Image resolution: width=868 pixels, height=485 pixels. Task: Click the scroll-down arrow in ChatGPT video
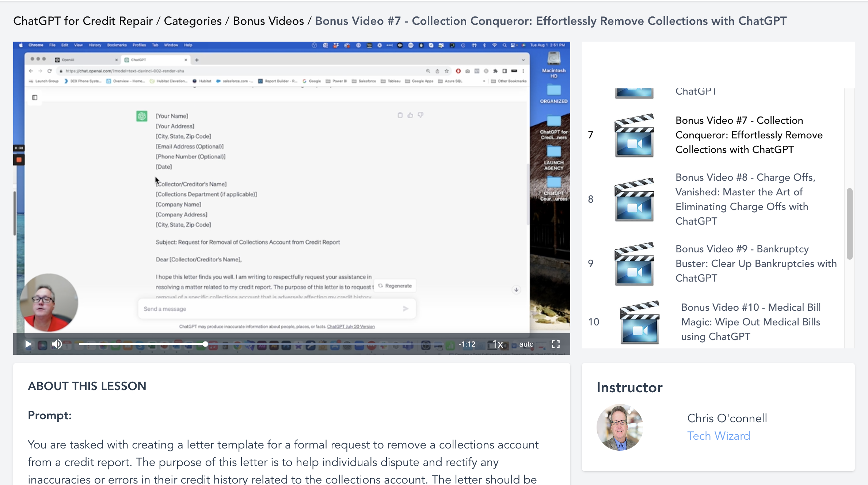(x=516, y=290)
